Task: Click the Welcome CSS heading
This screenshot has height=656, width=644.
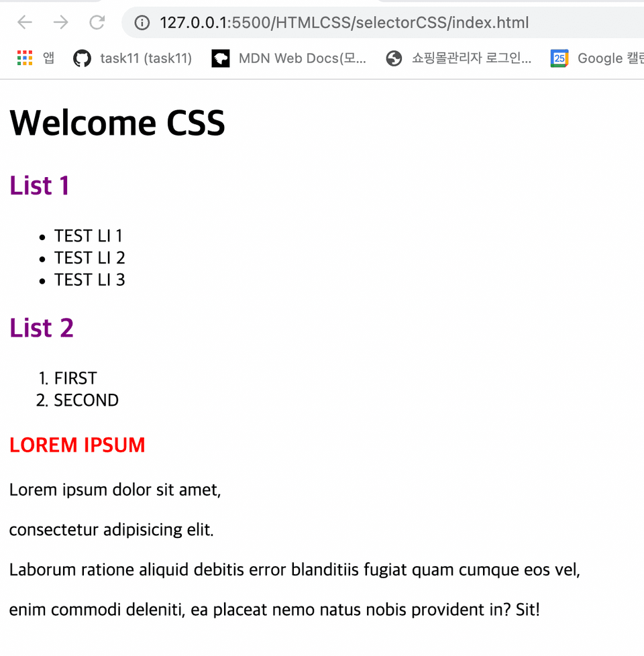Action: tap(117, 123)
